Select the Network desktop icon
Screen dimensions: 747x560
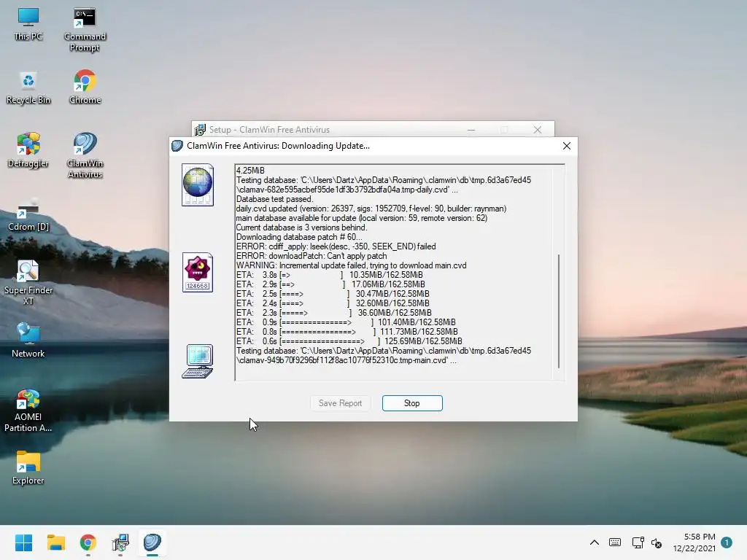[x=28, y=341]
